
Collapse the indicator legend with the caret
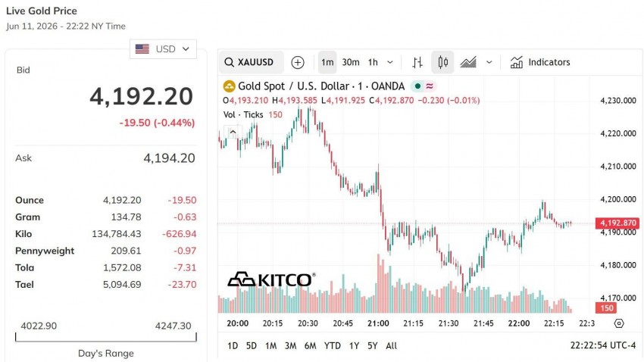tap(233, 133)
